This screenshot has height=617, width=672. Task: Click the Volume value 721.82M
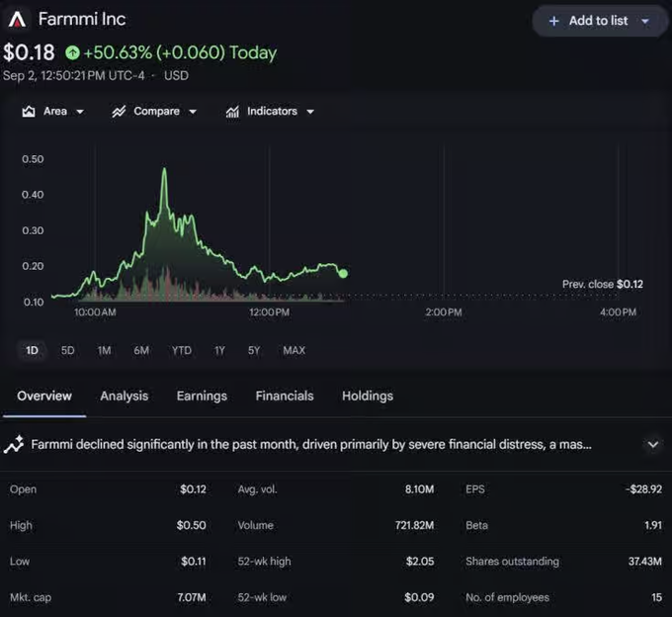(414, 525)
